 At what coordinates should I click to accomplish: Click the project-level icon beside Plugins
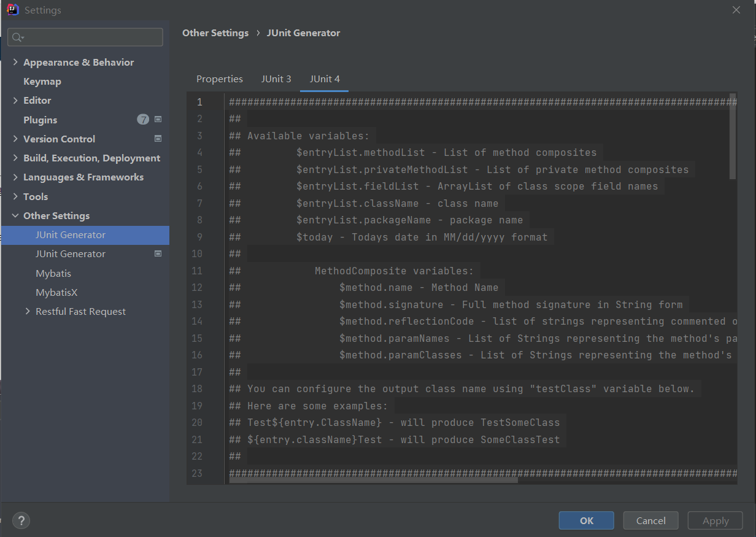click(x=158, y=120)
